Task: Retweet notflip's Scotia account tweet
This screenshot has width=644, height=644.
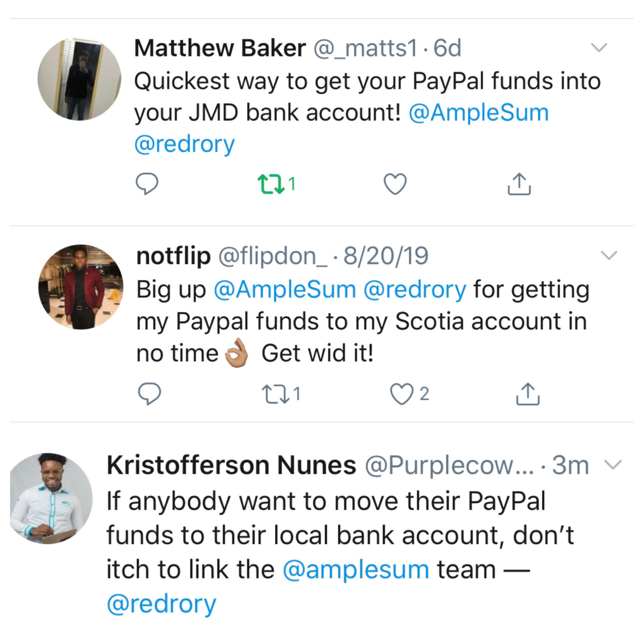Action: [x=276, y=394]
